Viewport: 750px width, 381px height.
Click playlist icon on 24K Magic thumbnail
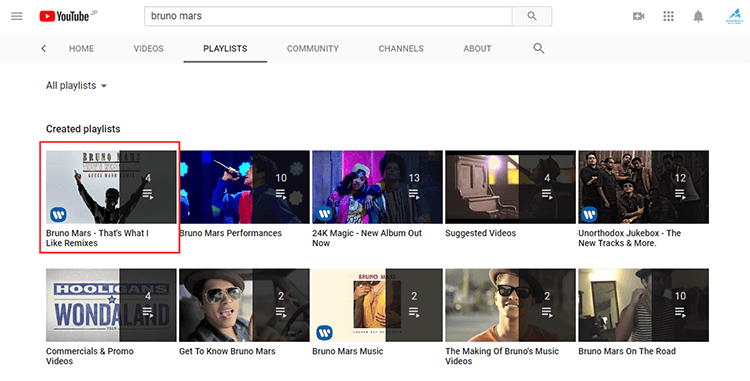pos(414,194)
